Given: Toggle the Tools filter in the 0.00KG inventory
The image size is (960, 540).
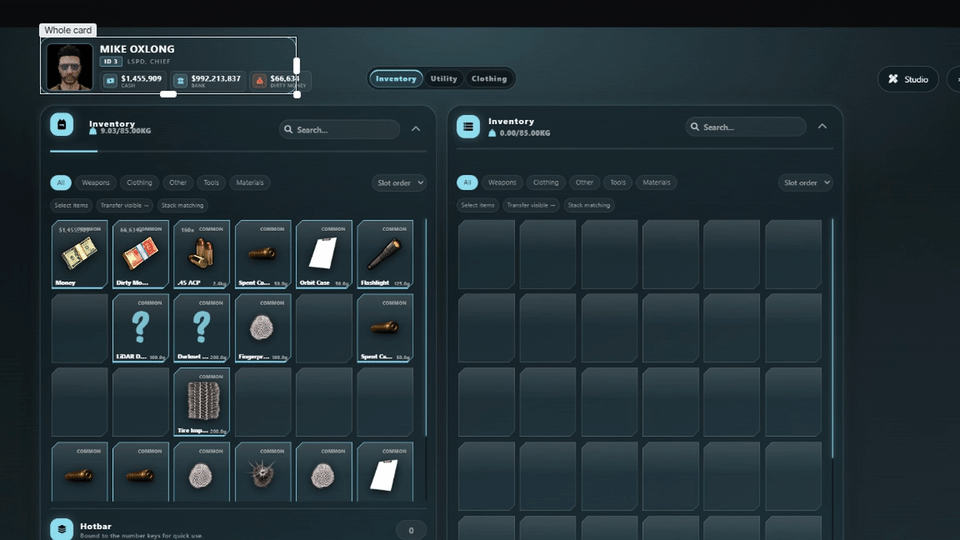Looking at the screenshot, I should pyautogui.click(x=618, y=182).
